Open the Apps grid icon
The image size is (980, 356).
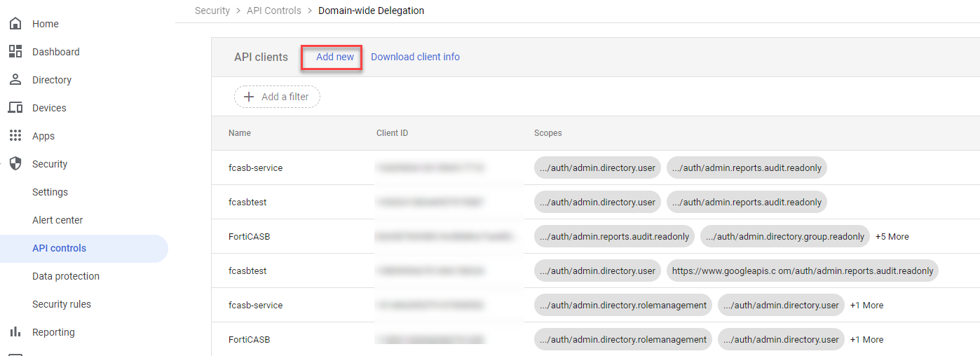click(15, 136)
